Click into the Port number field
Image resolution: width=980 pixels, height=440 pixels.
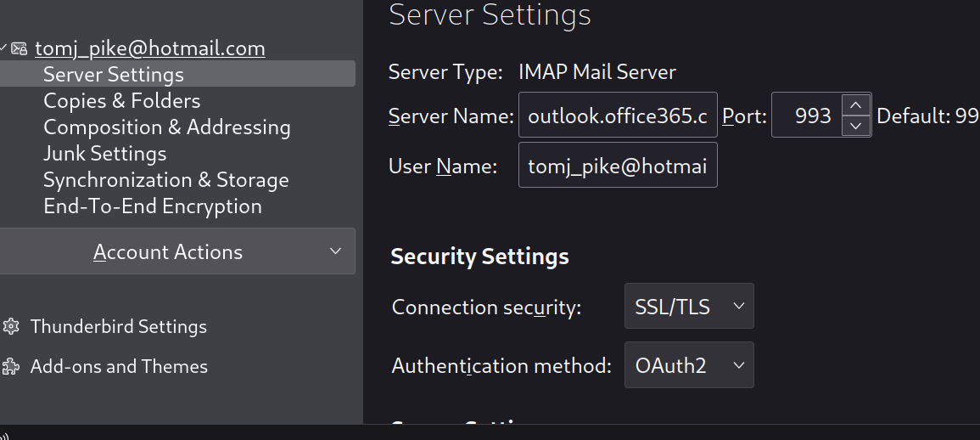[807, 116]
